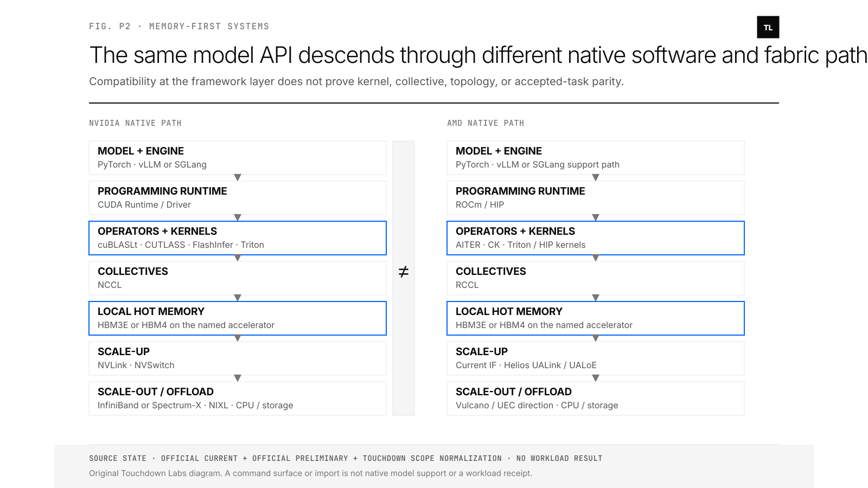The height and width of the screenshot is (488, 868).
Task: Click arrow below RCCL Collectives box
Action: (596, 298)
